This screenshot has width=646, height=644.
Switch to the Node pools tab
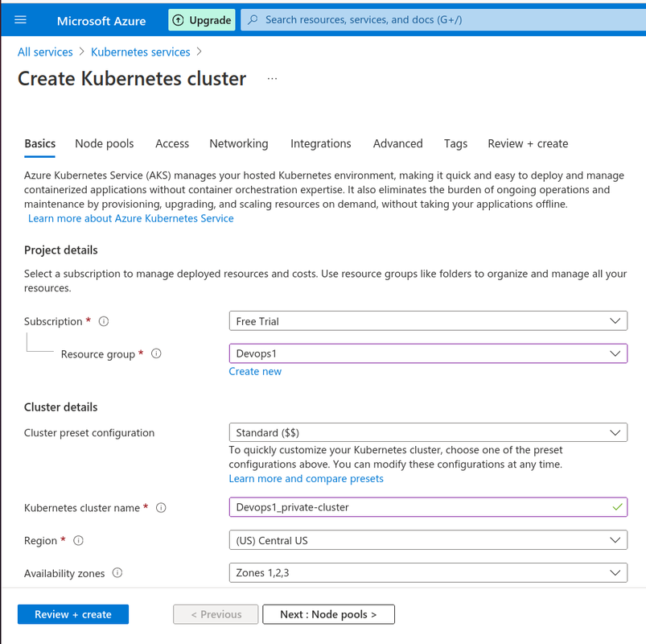[105, 143]
